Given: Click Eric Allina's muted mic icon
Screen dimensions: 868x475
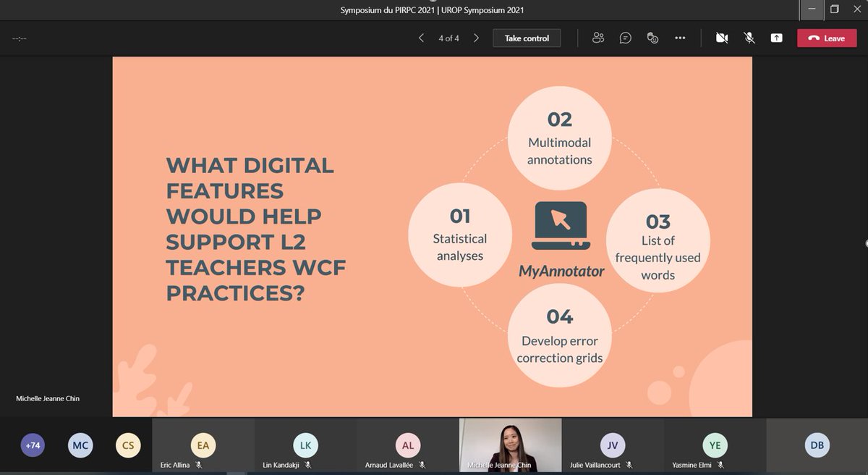Looking at the screenshot, I should point(198,465).
